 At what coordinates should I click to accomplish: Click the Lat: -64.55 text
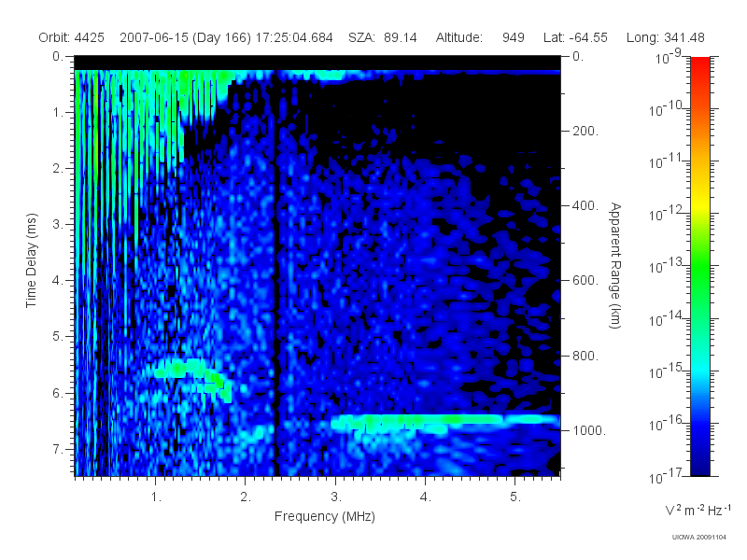[x=575, y=37]
